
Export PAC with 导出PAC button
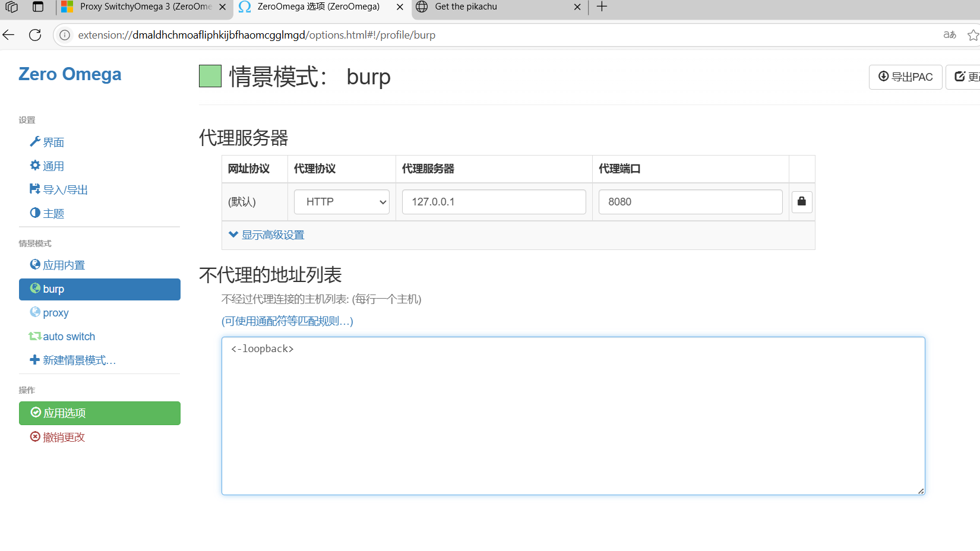(905, 77)
